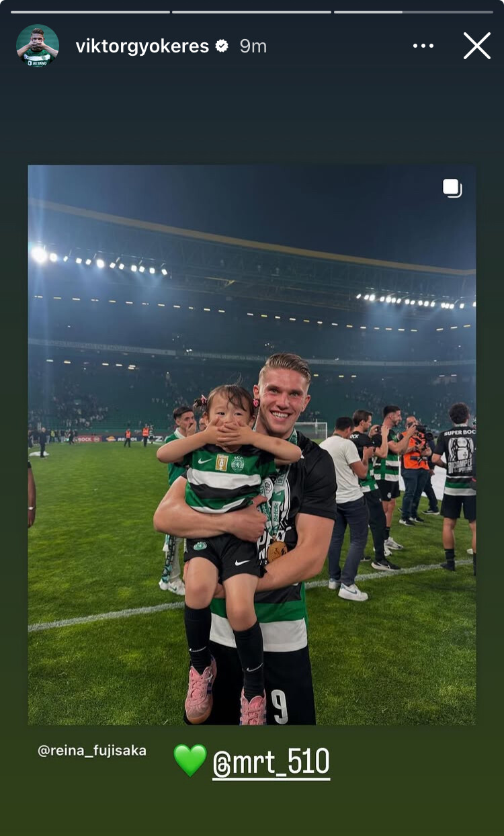
Task: Select the second story progress bar segment
Action: 251,11
